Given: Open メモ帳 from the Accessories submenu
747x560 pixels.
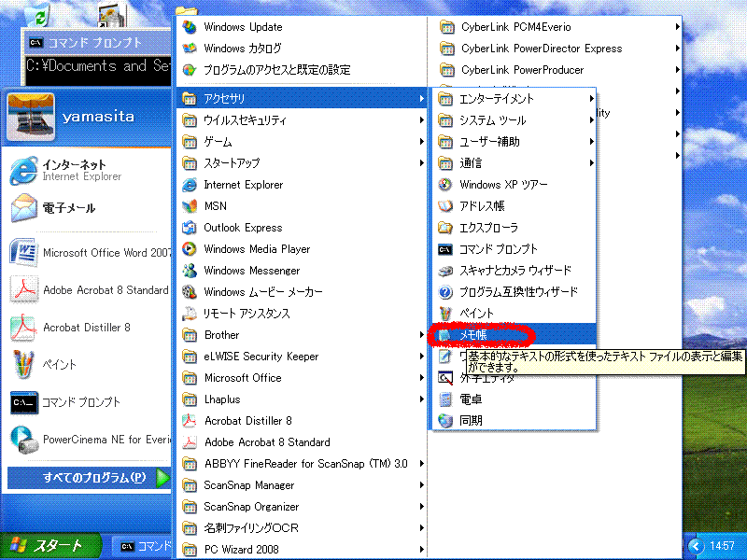Looking at the screenshot, I should point(514,335).
